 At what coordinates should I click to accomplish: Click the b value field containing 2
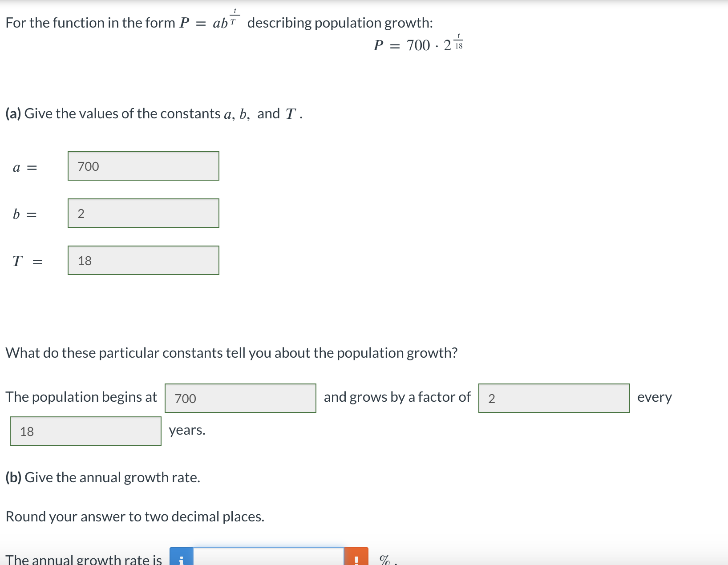pyautogui.click(x=143, y=214)
